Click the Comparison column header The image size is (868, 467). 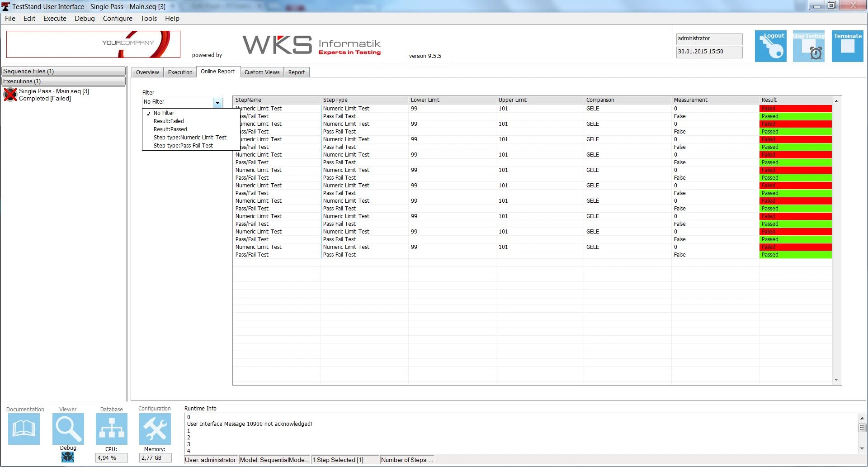point(627,100)
